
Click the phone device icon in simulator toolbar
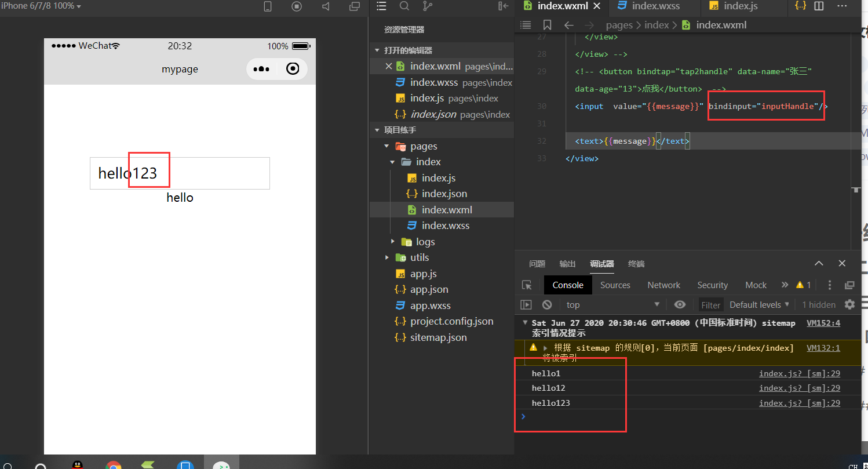(268, 6)
